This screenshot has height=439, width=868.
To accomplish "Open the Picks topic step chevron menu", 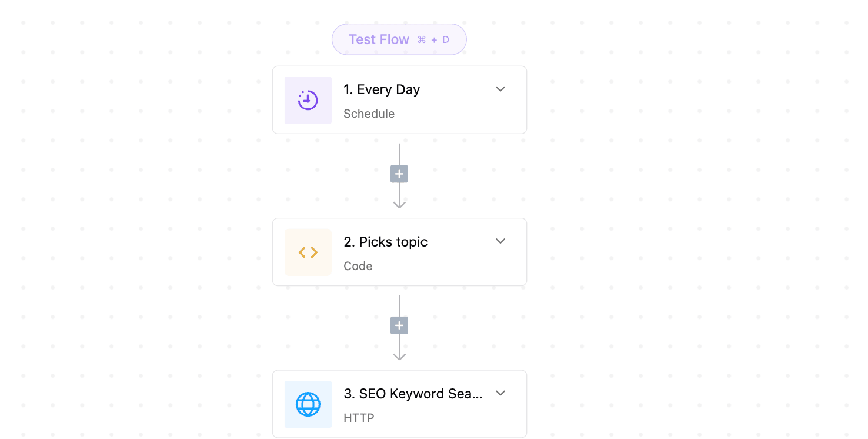I will tap(500, 241).
